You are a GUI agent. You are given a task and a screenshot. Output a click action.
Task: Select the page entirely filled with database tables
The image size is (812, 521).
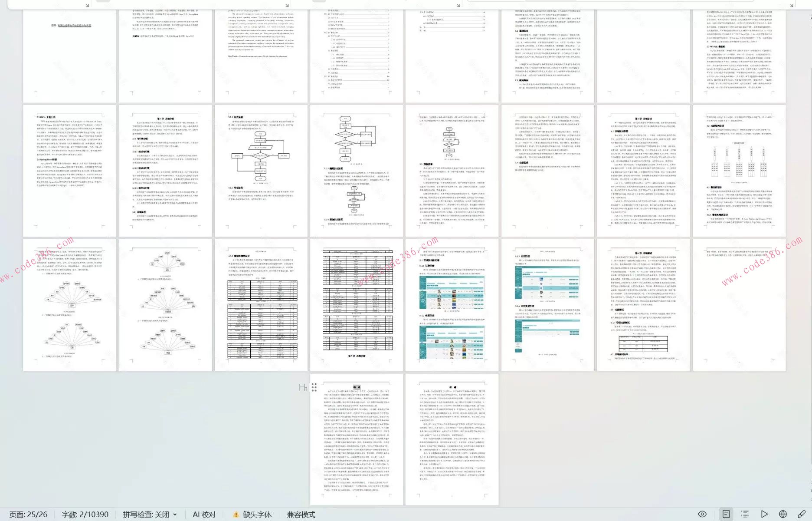pyautogui.click(x=357, y=305)
